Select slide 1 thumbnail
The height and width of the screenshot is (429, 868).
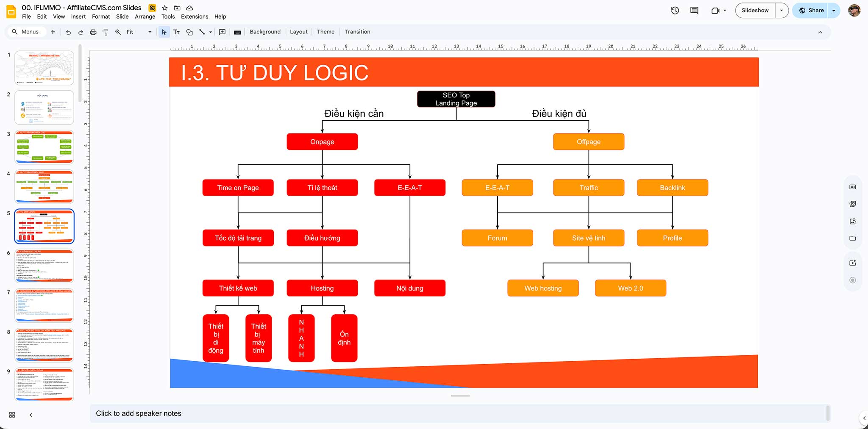coord(44,68)
